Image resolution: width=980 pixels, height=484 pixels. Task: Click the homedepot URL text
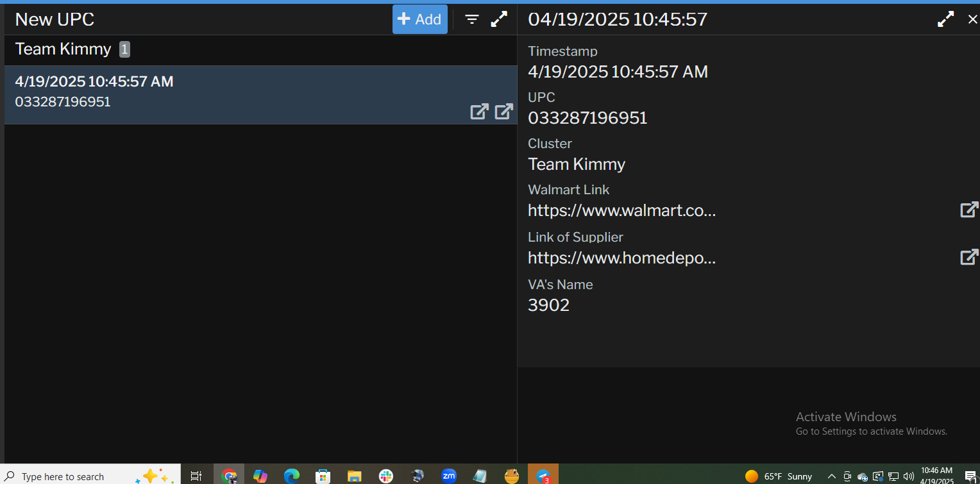(621, 258)
